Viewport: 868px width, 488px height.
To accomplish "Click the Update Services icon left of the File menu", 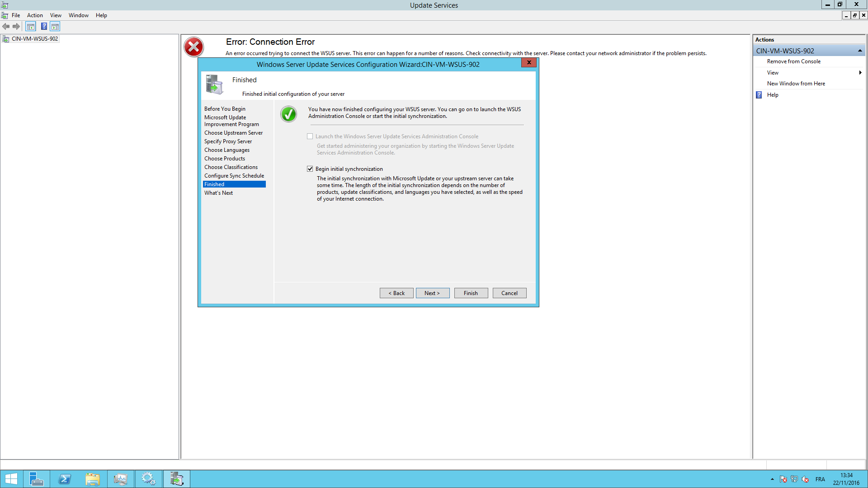I will pyautogui.click(x=5, y=15).
